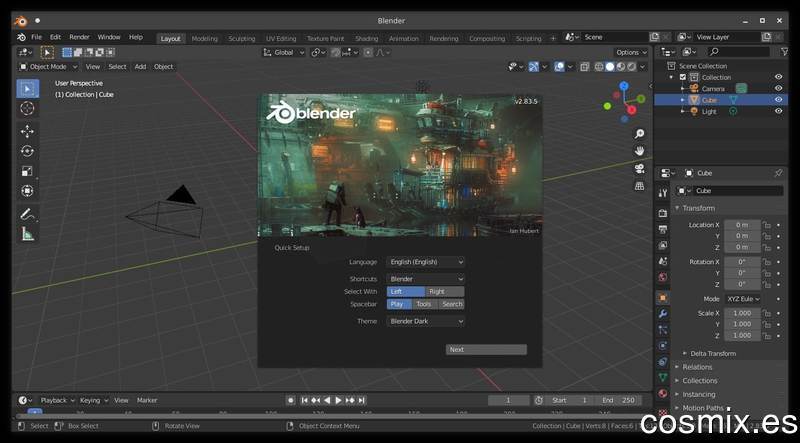Open the Render properties tab icon

662,213
